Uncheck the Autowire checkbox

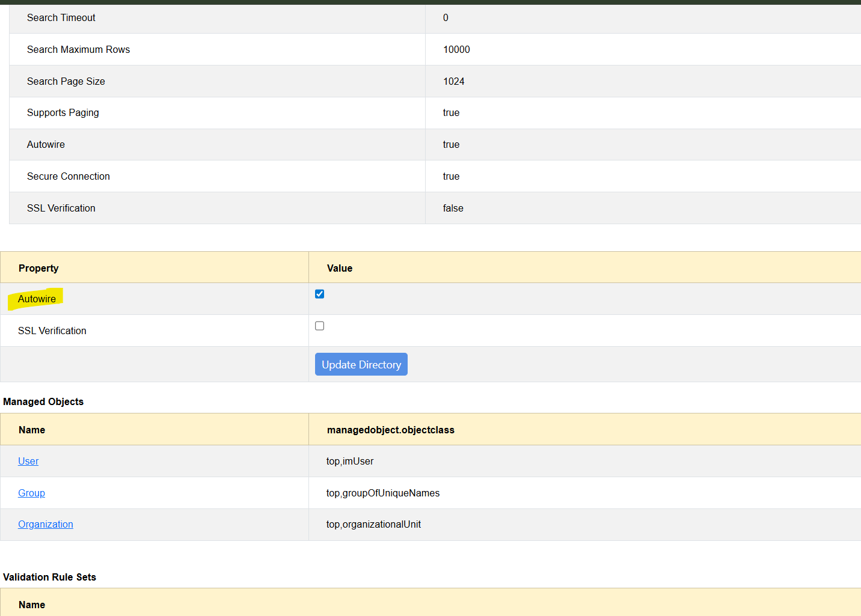pyautogui.click(x=319, y=294)
